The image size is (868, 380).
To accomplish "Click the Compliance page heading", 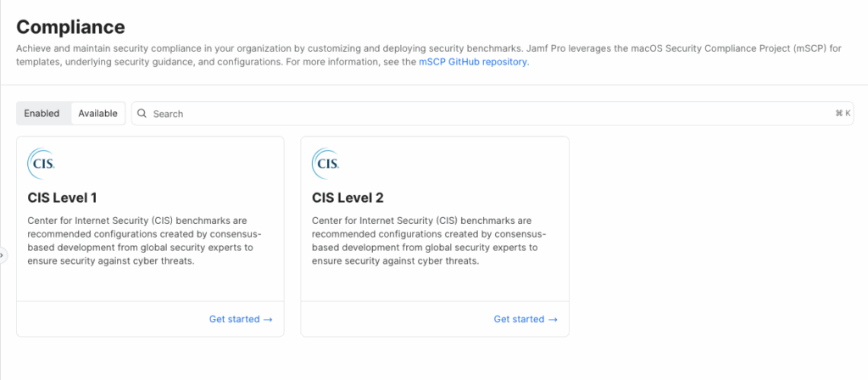I will (70, 27).
